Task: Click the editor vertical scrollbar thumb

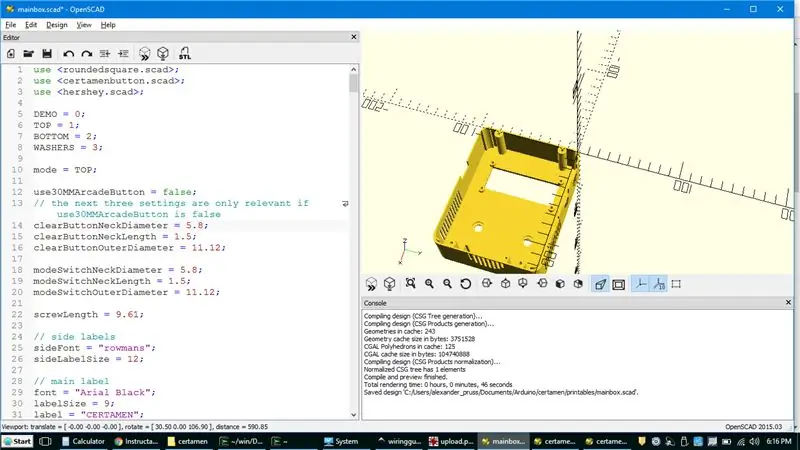Action: click(x=354, y=83)
